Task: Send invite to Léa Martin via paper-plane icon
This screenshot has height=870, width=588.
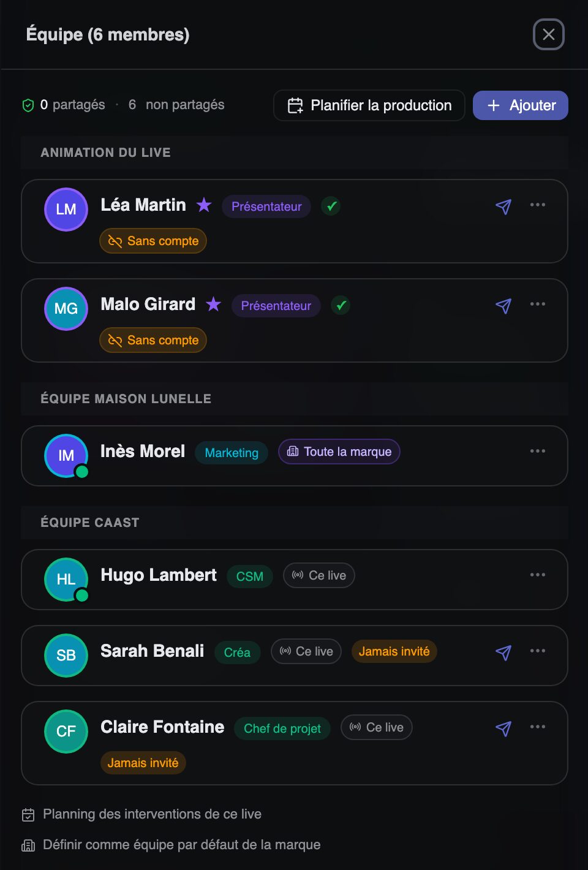Action: point(503,206)
